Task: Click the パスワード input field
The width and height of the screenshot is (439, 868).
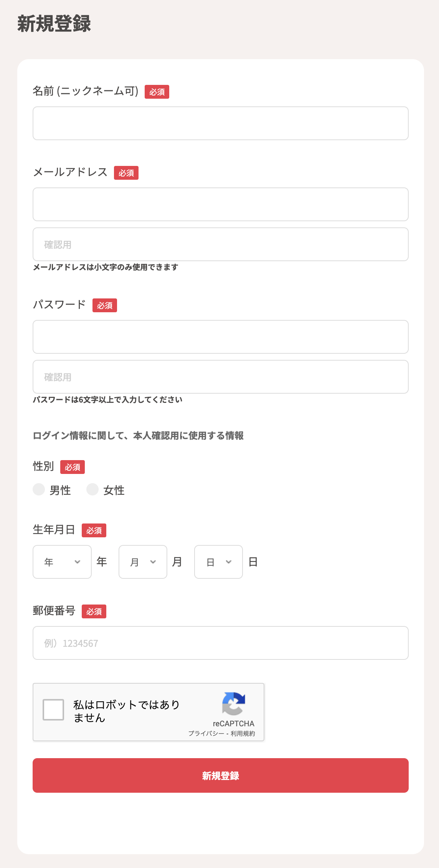Action: tap(220, 337)
